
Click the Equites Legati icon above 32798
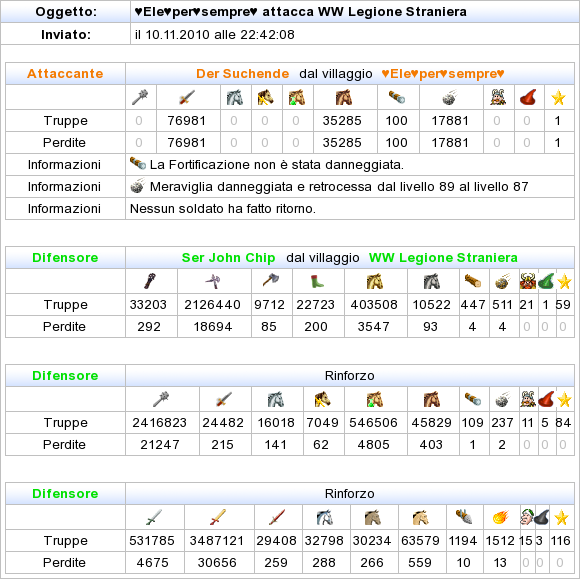pos(325,517)
